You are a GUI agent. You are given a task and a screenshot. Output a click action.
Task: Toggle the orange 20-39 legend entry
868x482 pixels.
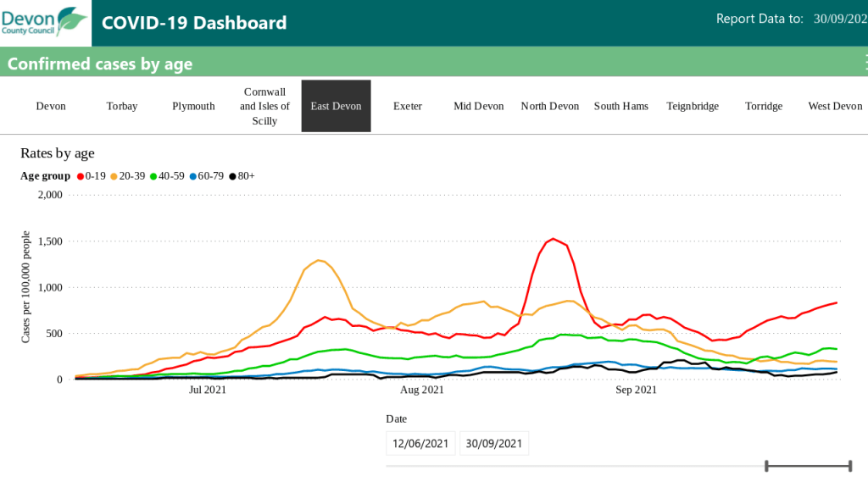tap(130, 175)
